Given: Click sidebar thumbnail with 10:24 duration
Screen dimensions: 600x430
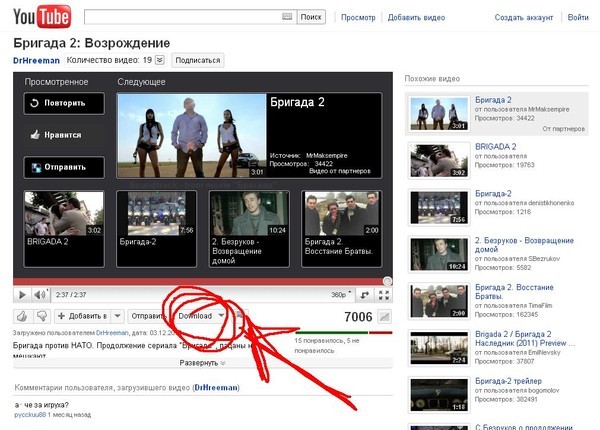Looking at the screenshot, I should pos(439,254).
